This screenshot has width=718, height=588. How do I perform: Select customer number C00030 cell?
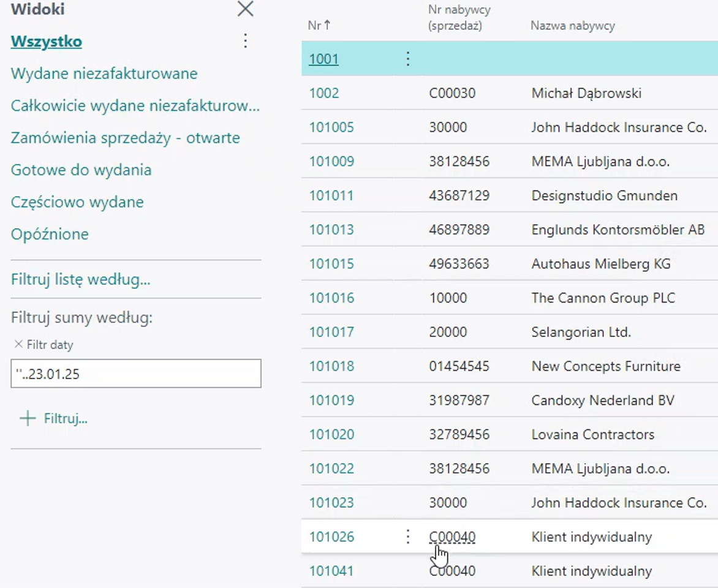(452, 93)
